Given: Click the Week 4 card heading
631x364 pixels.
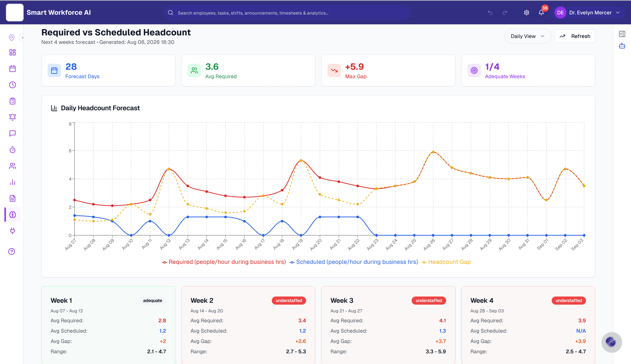Looking at the screenshot, I should coord(482,301).
